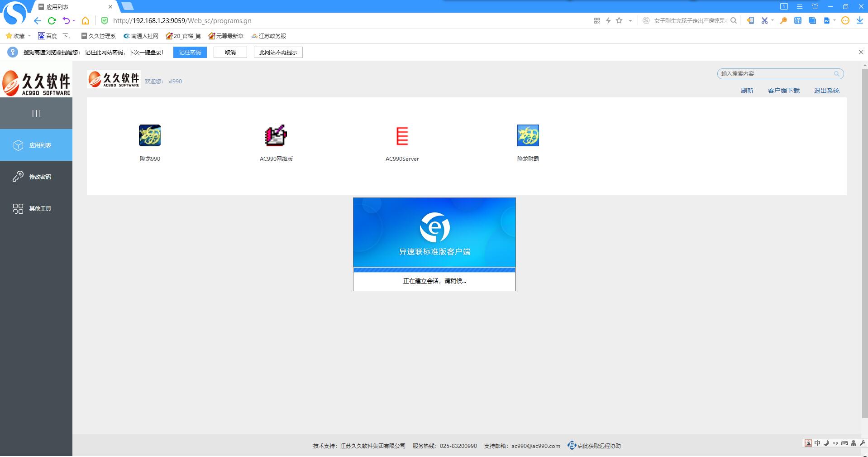868x457 pixels.
Task: Open the downloads arrow icon
Action: click(859, 20)
